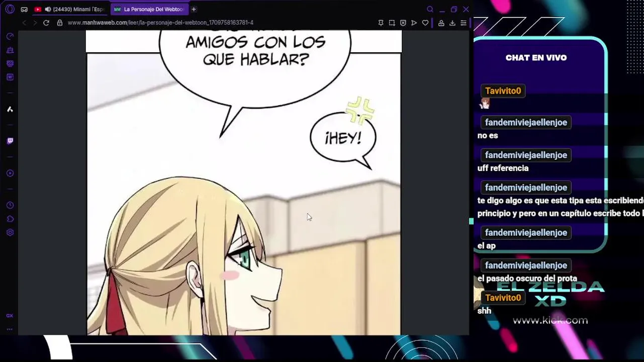Screen dimensions: 644x362
Task: Open fandemiviejaellenjoe above 'te digo algo'
Action: coord(526,188)
